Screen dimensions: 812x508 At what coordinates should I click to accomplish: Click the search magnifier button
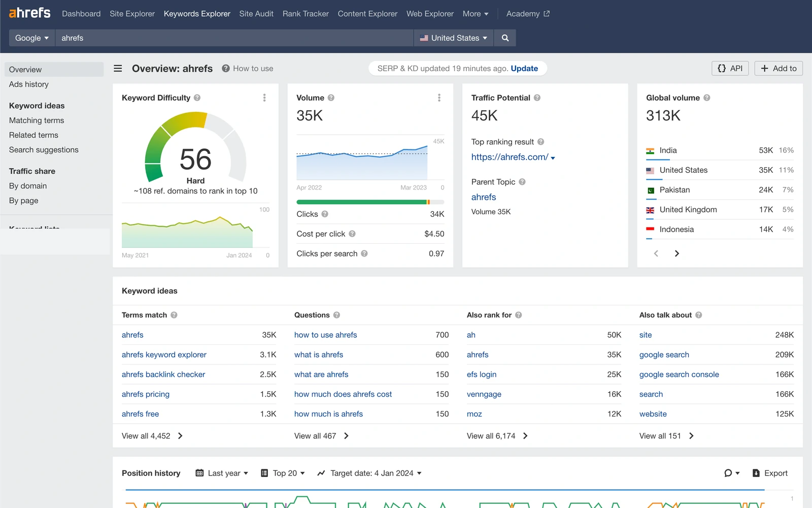pyautogui.click(x=505, y=38)
